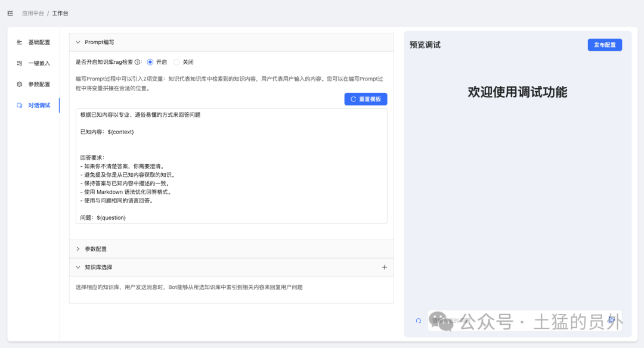Navigate to 应用平台 breadcrumb link
The width and height of the screenshot is (644, 348).
(33, 13)
